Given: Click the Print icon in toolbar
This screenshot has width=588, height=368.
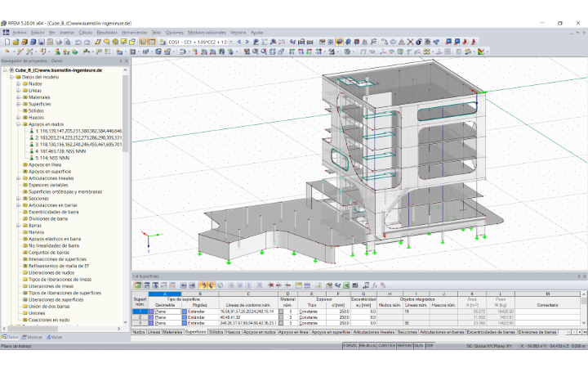Looking at the screenshot, I should 59,42.
